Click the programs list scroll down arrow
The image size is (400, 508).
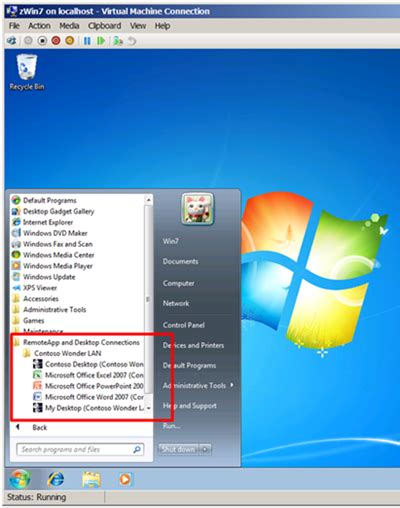coord(149,408)
